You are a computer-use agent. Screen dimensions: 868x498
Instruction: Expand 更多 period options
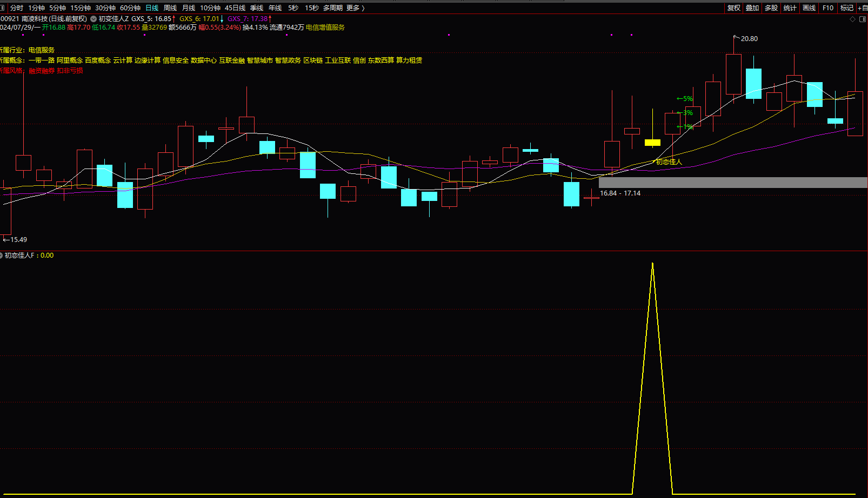point(356,8)
